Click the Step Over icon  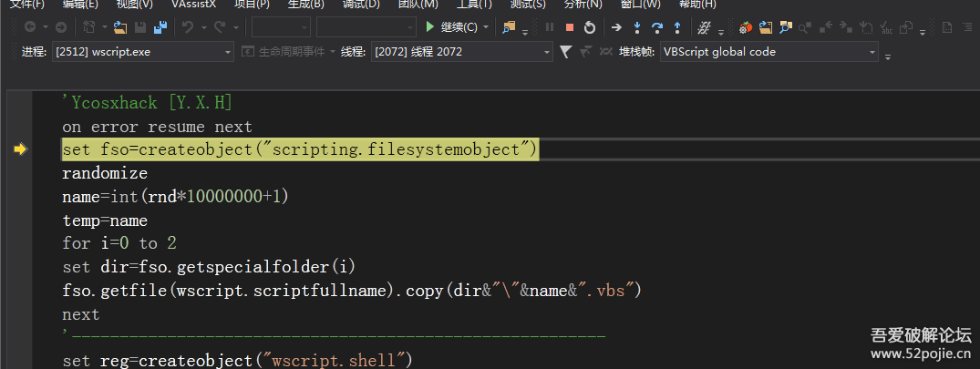[657, 26]
